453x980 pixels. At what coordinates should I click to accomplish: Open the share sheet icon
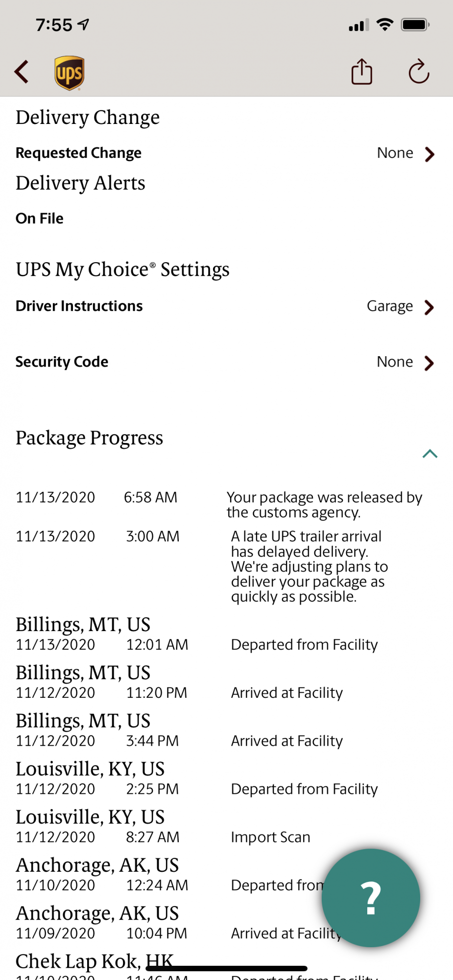tap(362, 72)
